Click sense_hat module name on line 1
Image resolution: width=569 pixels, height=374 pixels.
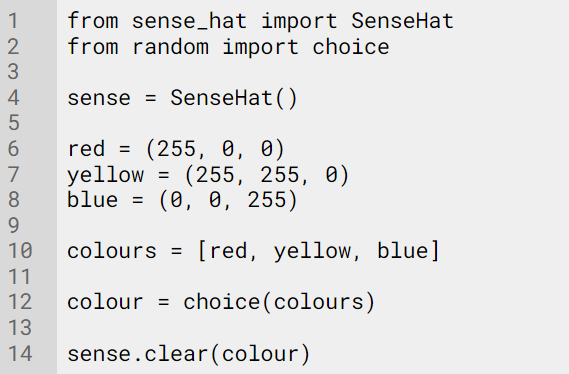[189, 21]
